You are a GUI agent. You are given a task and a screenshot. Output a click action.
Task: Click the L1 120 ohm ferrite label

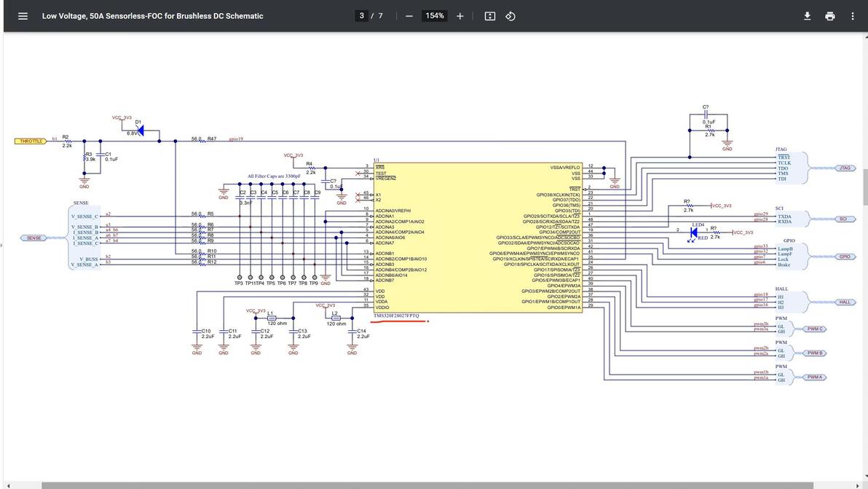[x=277, y=318]
